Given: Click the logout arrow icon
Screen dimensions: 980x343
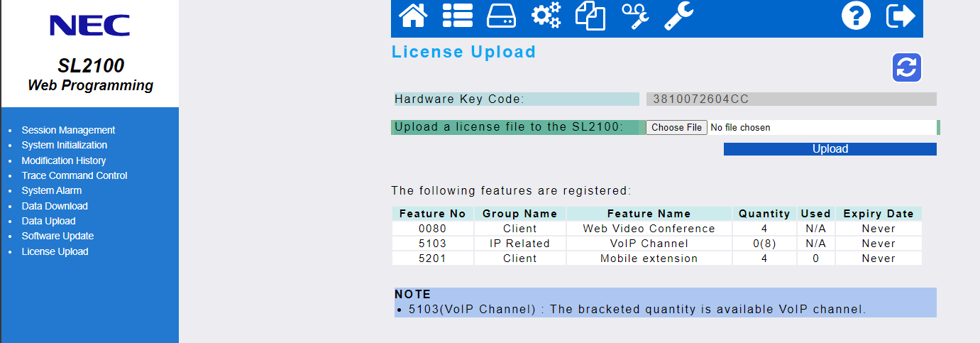Looking at the screenshot, I should click(901, 16).
